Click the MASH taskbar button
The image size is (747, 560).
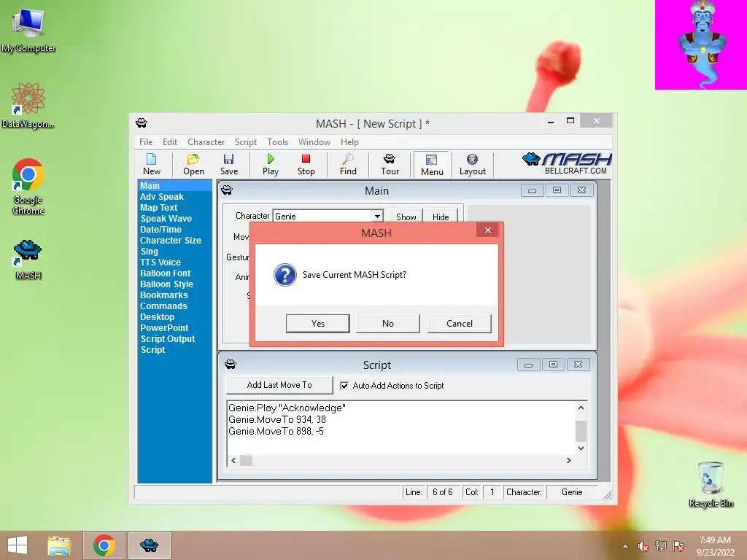tap(149, 545)
